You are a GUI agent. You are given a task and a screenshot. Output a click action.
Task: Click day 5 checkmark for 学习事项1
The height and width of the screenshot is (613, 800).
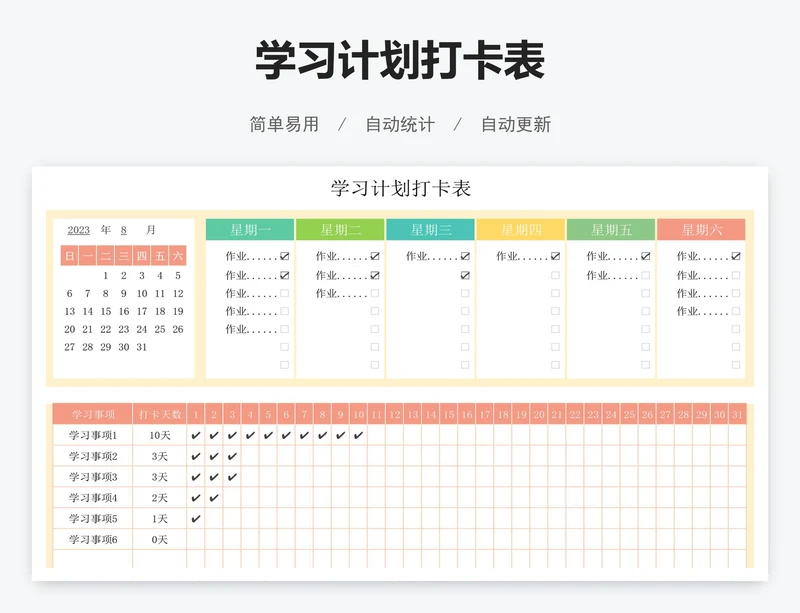[268, 435]
